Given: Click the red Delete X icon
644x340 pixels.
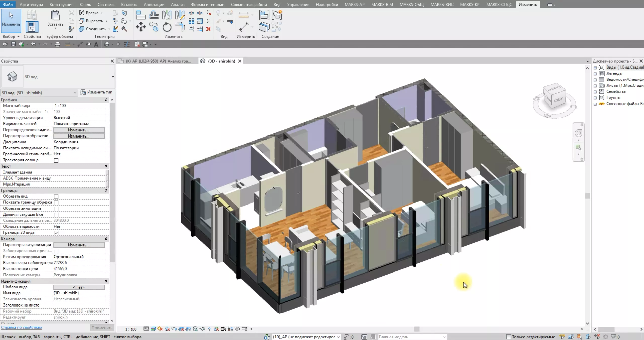Looking at the screenshot, I should [x=208, y=29].
